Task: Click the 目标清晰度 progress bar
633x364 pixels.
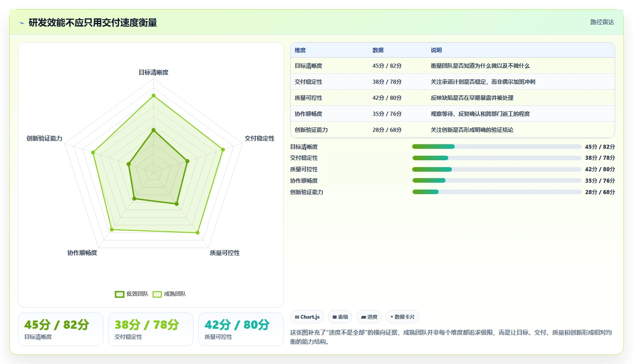Action: (497, 147)
